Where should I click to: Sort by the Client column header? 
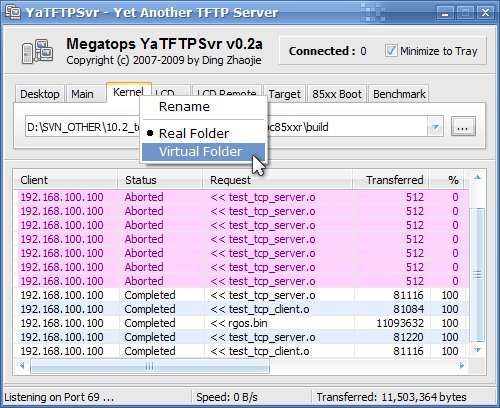click(66, 180)
